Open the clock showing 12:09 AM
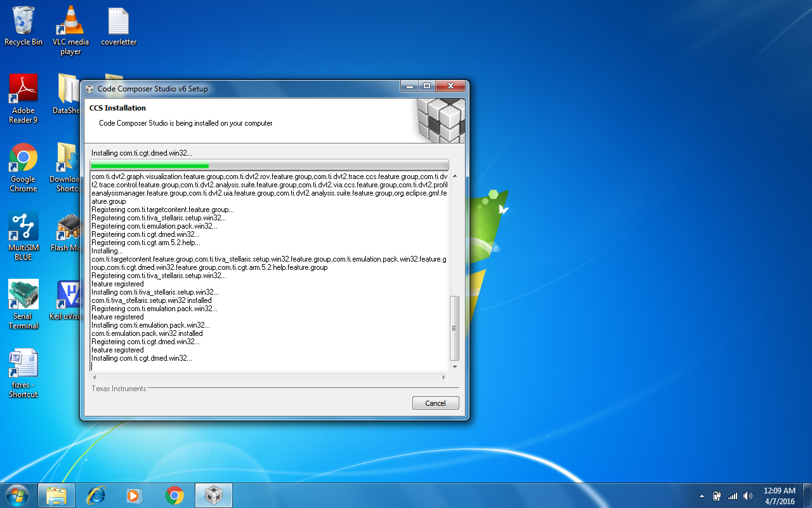This screenshot has height=508, width=812. click(779, 496)
